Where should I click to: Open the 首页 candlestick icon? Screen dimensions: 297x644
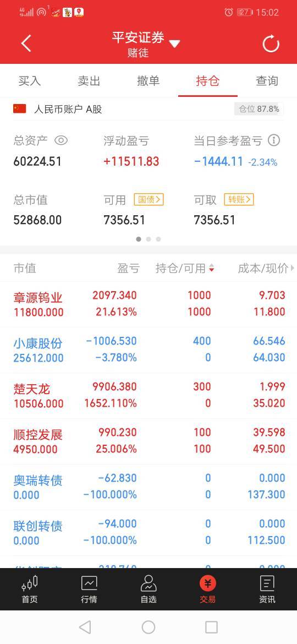pos(30,583)
